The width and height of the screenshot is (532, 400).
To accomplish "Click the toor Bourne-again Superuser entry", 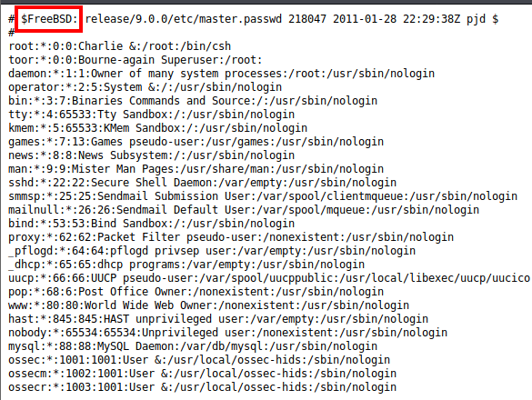I will 136,60.
